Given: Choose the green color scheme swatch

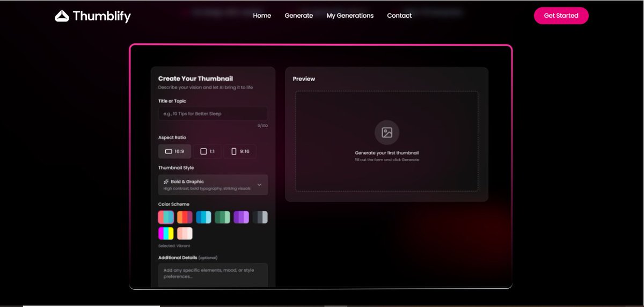Looking at the screenshot, I should tap(222, 217).
